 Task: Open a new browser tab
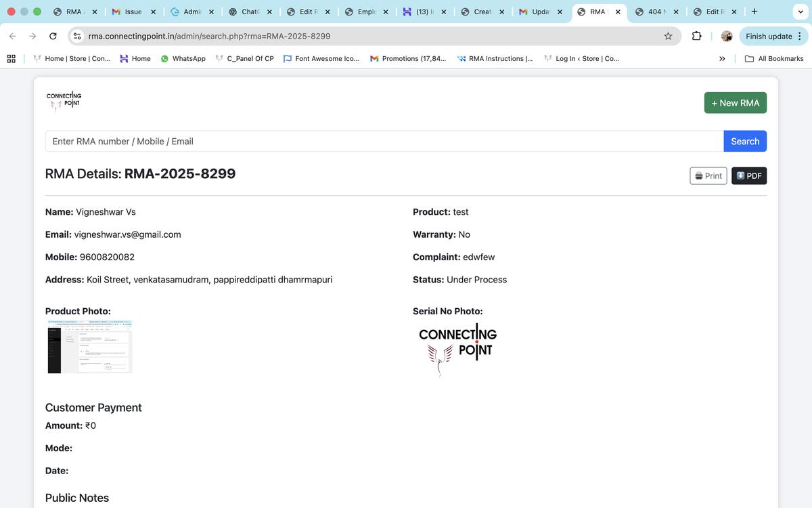click(754, 12)
